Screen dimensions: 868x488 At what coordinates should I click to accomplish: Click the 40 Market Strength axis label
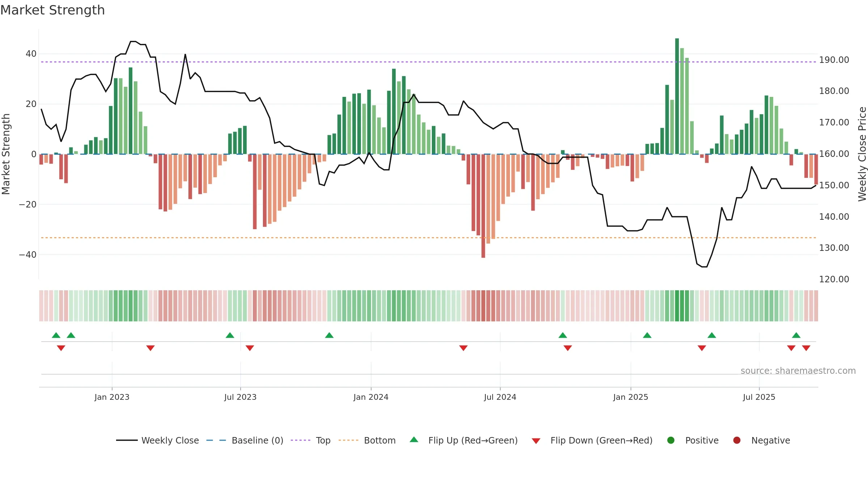pos(31,54)
